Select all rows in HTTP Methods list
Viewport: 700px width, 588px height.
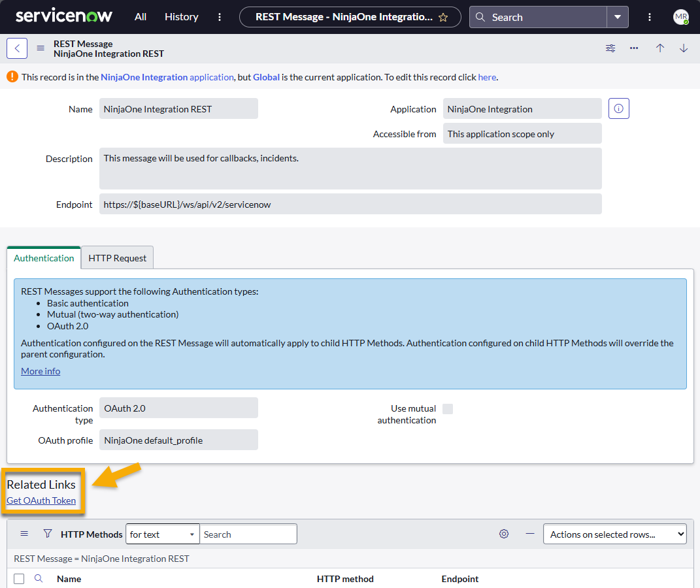(x=19, y=578)
